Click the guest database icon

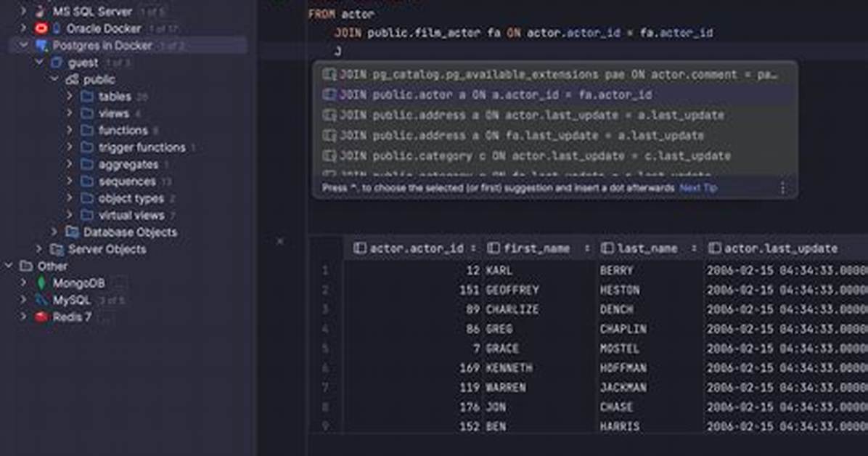(57, 62)
